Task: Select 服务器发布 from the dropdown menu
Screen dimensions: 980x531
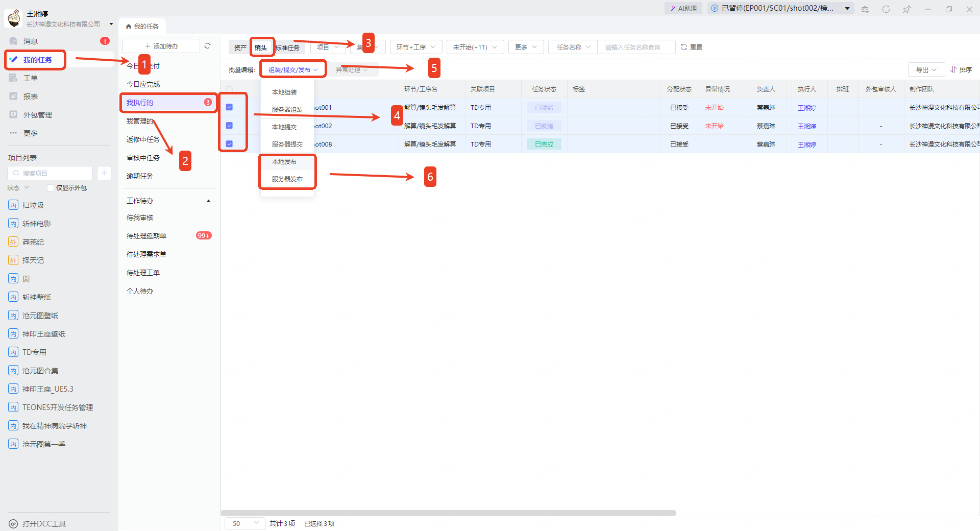Action: [287, 179]
